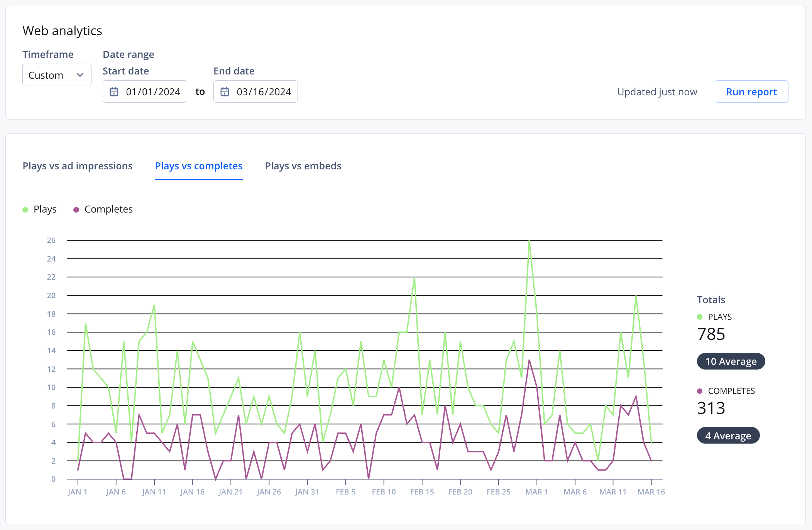Click the purple dot beside COMPLETES total
The image size is (812, 530).
(x=700, y=391)
